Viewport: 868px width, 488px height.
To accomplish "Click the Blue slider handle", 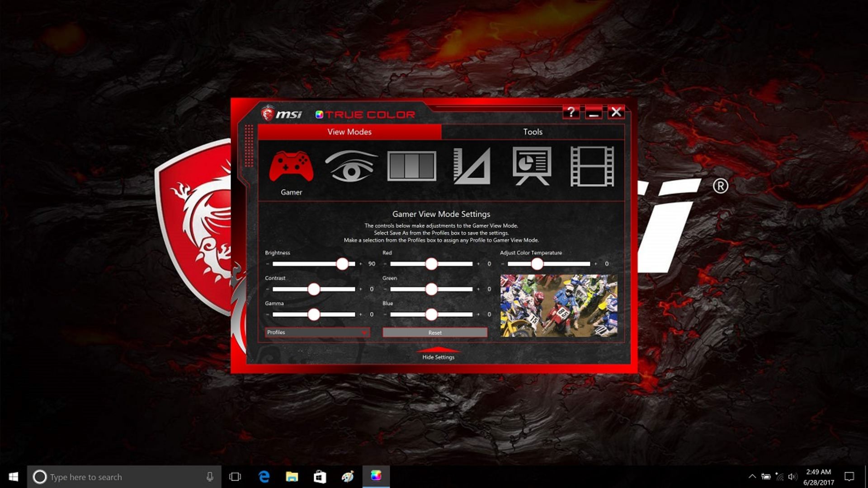I will point(431,314).
